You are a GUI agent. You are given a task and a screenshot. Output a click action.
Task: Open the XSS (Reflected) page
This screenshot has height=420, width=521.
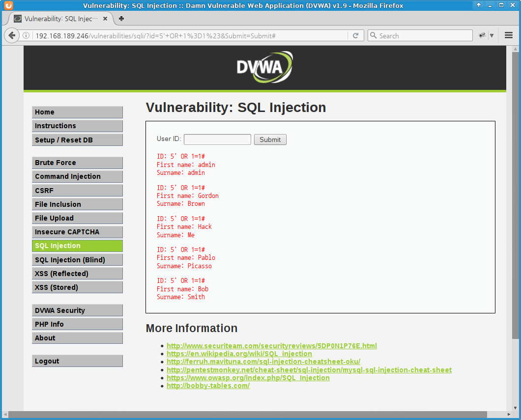(78, 274)
